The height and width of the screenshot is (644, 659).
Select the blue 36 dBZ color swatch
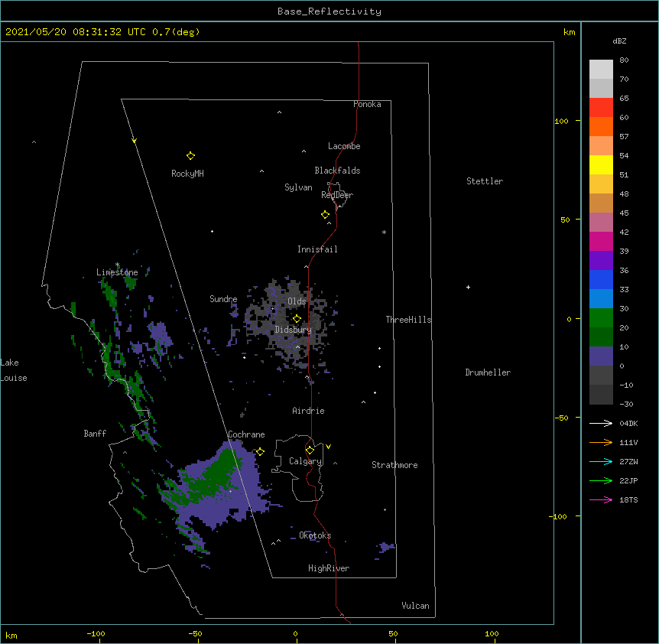[601, 279]
